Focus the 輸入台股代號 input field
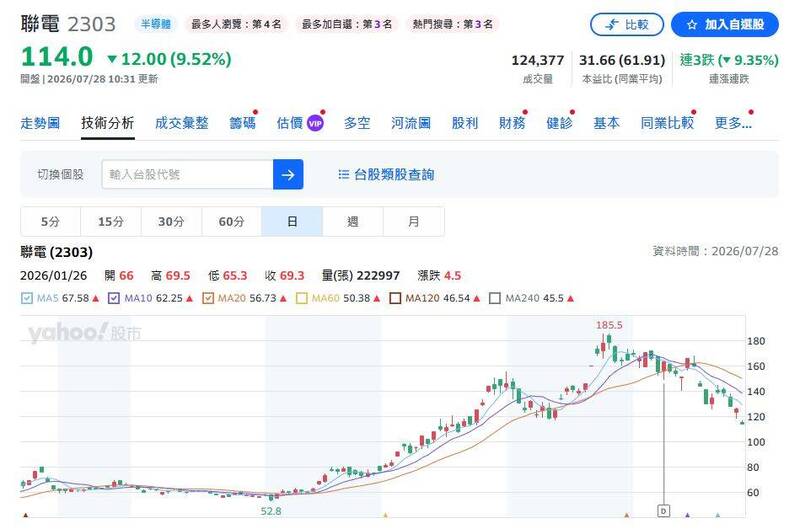The width and height of the screenshot is (800, 529). pos(187,174)
